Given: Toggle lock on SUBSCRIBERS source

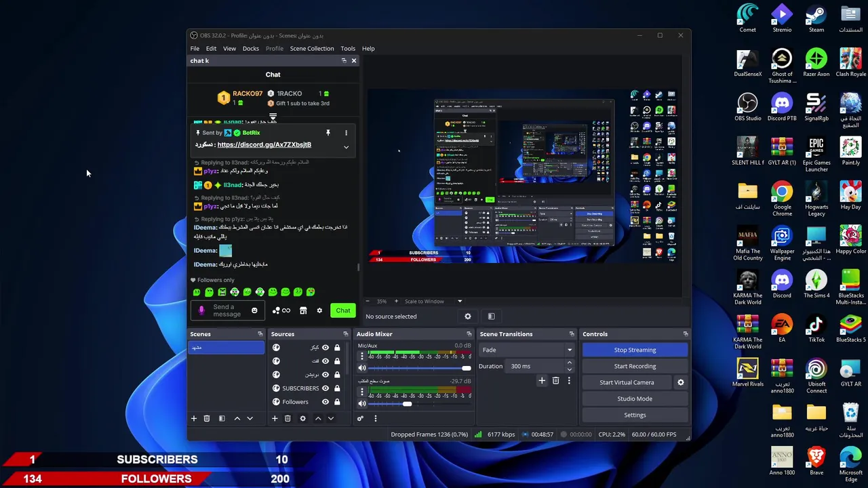Looking at the screenshot, I should [337, 388].
